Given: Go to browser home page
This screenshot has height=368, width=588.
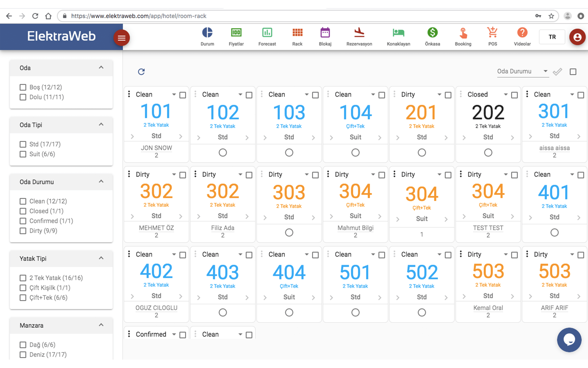Looking at the screenshot, I should pyautogui.click(x=48, y=16).
